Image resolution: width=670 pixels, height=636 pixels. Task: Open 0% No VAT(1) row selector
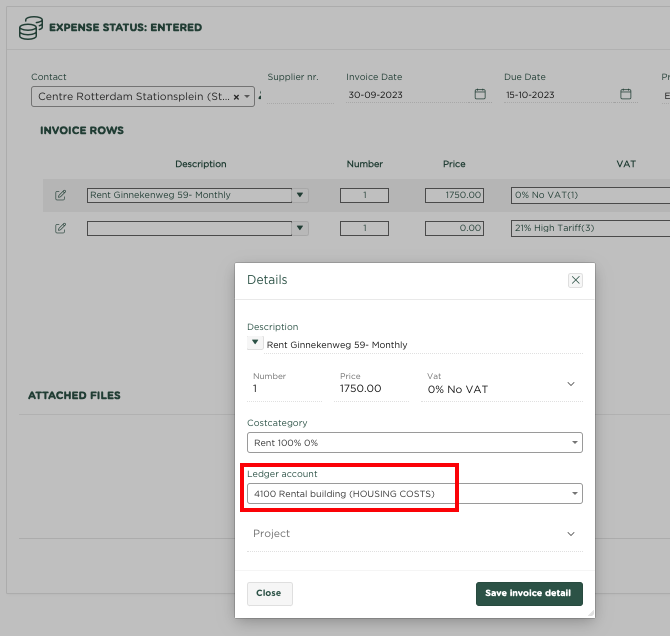[590, 195]
